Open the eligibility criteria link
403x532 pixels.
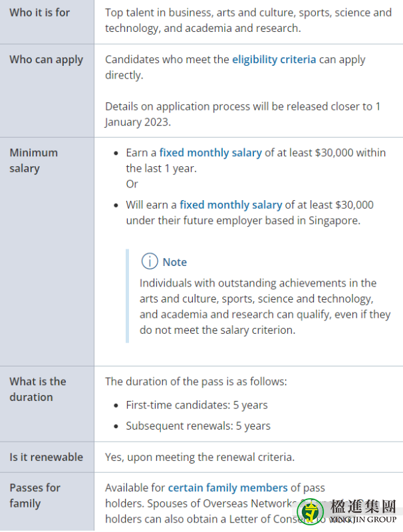(274, 59)
